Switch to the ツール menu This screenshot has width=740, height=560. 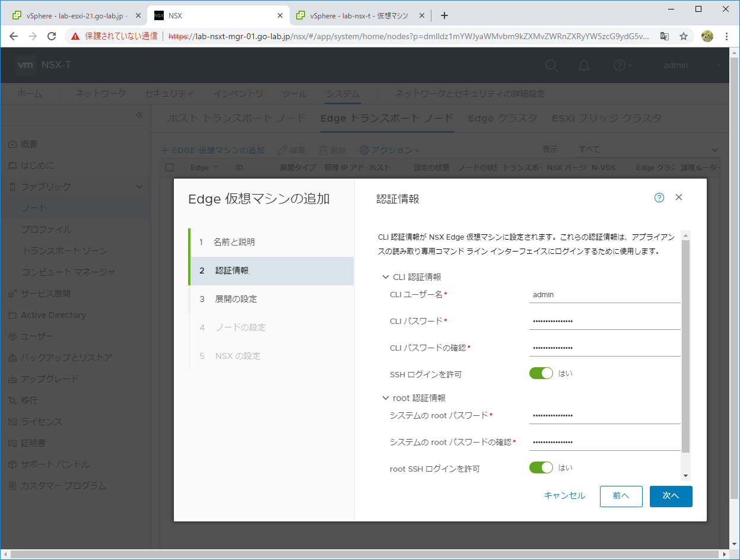[x=294, y=94]
